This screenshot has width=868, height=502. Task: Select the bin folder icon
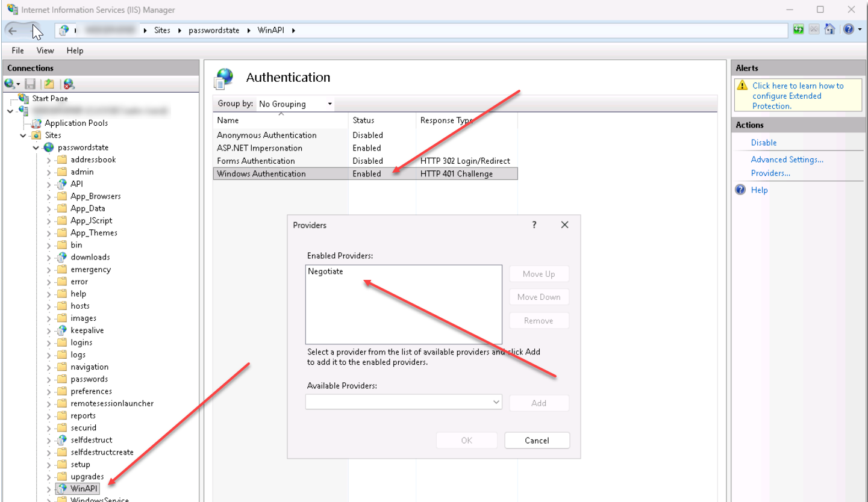[61, 245]
